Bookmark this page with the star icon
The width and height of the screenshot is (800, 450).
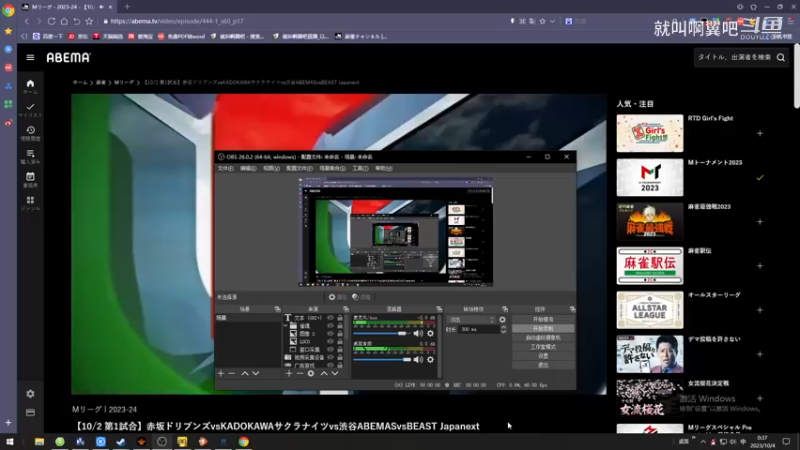pyautogui.click(x=89, y=21)
